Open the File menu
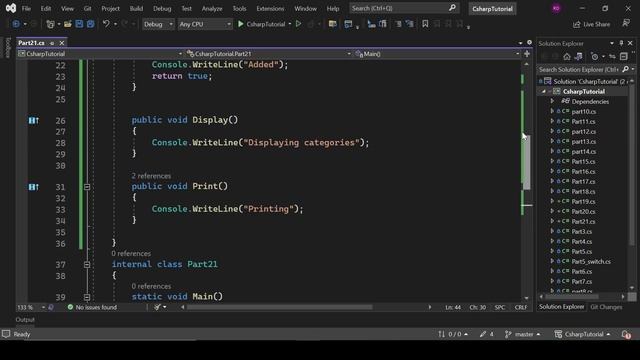Viewport: 640px width, 360px height. coord(26,8)
